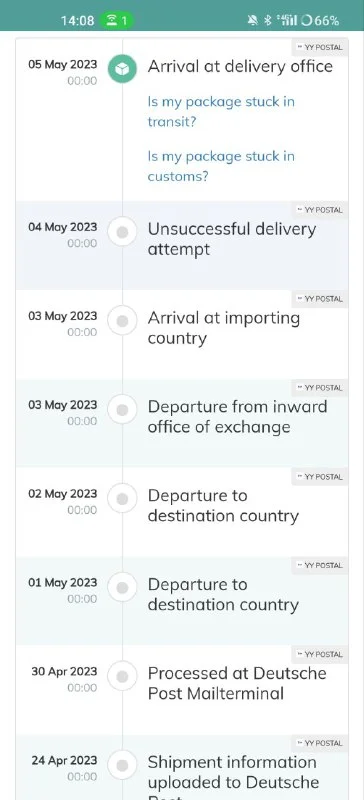
Task: Tap the Bluetooth status icon
Action: point(268,20)
